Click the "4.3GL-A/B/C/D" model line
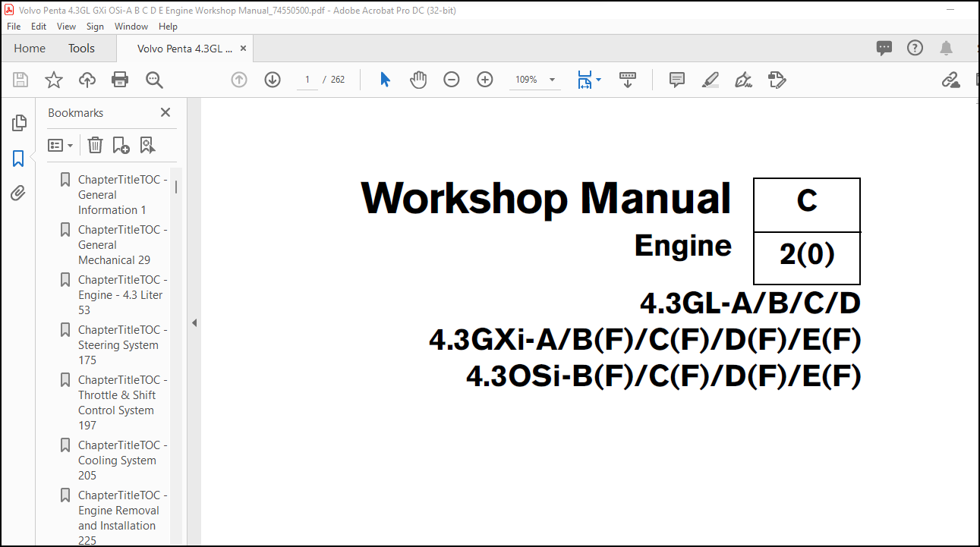Viewport: 980px width, 547px height. tap(751, 303)
